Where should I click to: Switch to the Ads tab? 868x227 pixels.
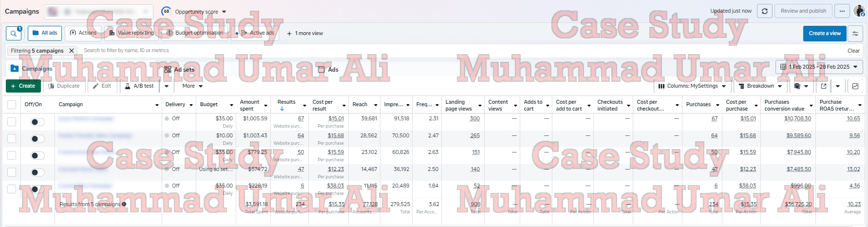pos(328,70)
